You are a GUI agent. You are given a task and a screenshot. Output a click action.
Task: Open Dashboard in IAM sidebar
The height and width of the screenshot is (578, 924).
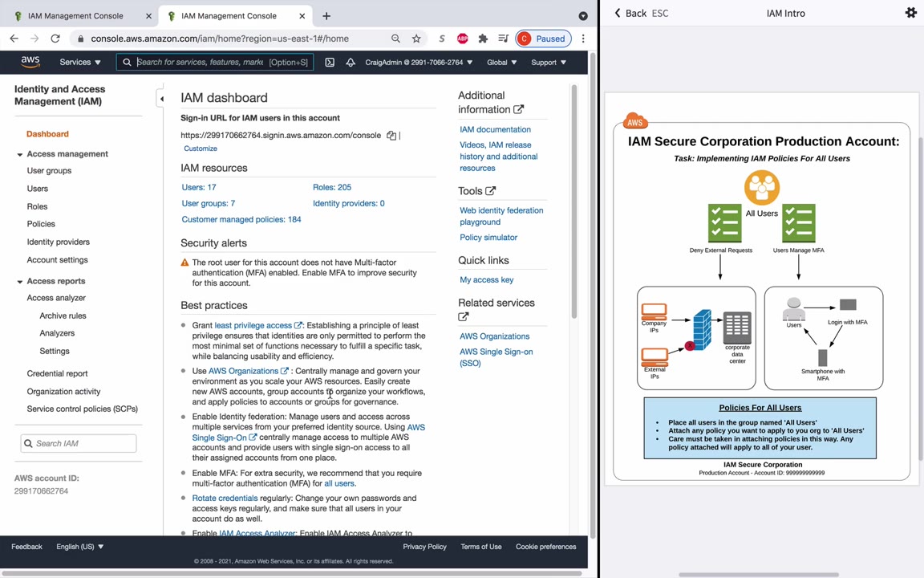(47, 134)
